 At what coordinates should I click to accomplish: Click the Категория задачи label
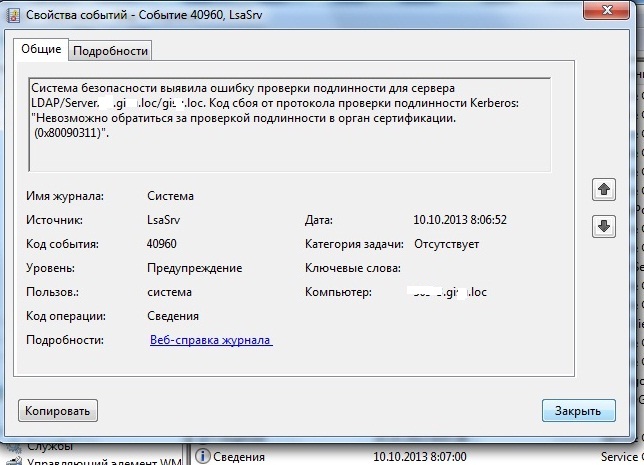[x=354, y=244]
